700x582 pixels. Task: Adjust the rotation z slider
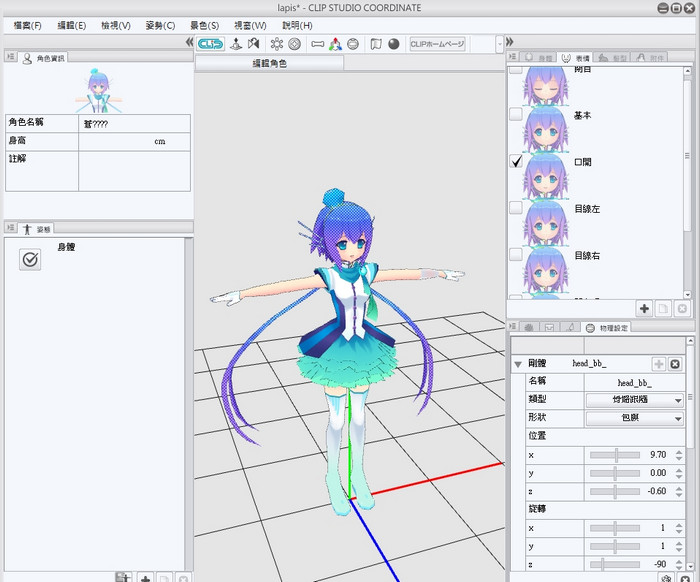(615, 564)
